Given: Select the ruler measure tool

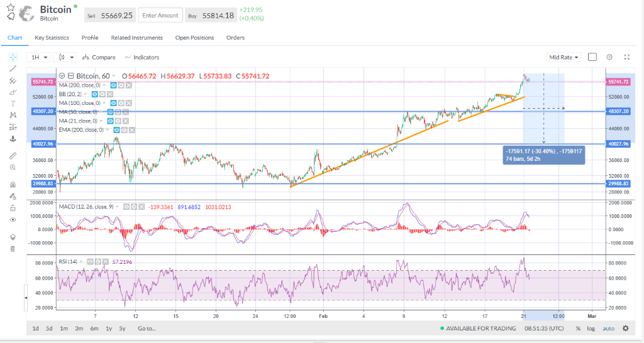Looking at the screenshot, I should [13, 156].
